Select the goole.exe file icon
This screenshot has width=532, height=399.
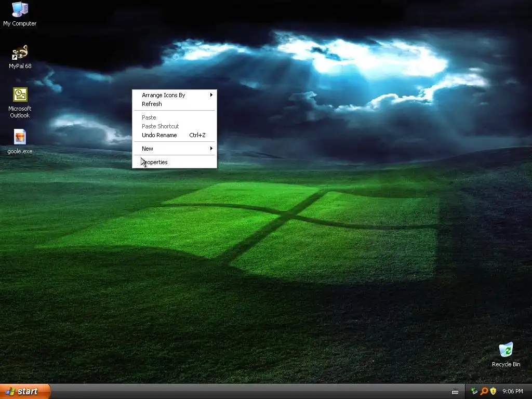pyautogui.click(x=20, y=142)
